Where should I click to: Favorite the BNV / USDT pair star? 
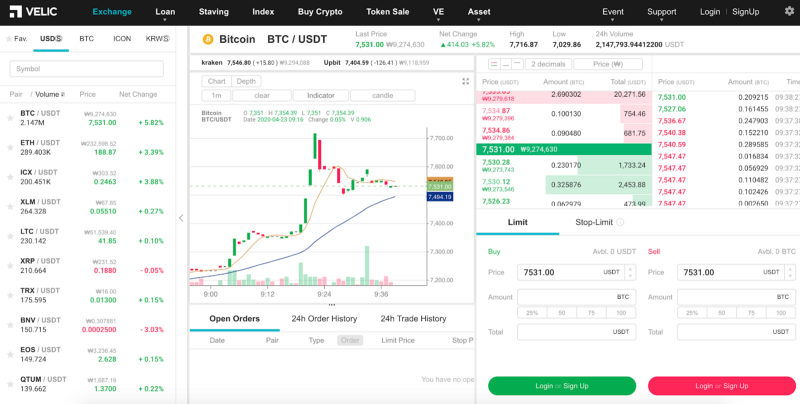coord(10,325)
